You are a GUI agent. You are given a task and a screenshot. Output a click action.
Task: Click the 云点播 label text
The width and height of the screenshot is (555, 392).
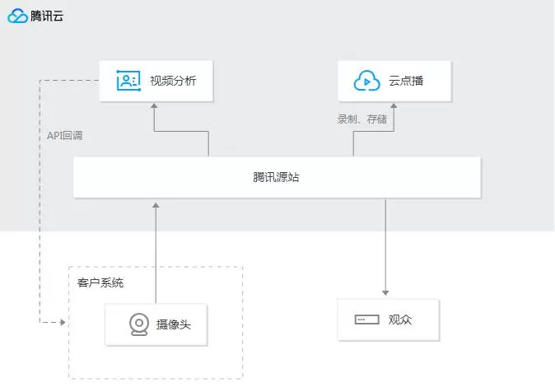[x=405, y=81]
